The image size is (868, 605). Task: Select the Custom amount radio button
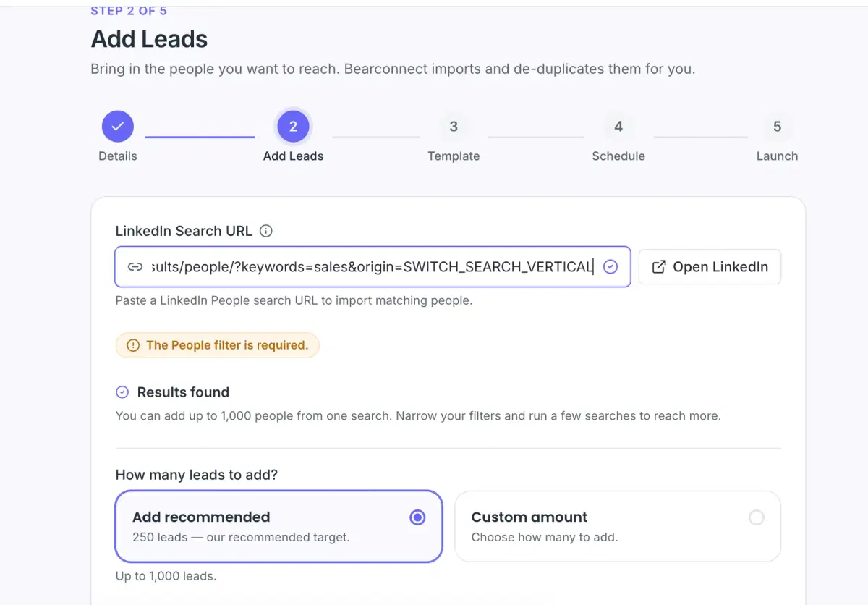pyautogui.click(x=757, y=517)
